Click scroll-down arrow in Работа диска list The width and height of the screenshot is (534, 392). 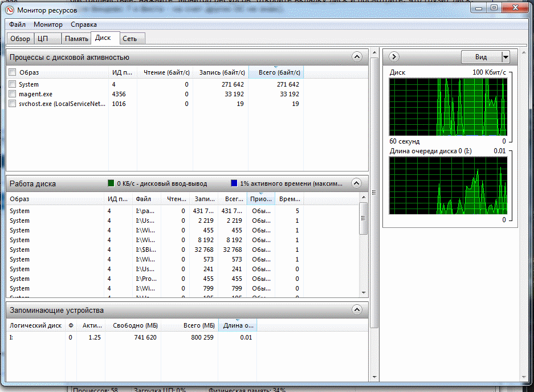pos(364,292)
